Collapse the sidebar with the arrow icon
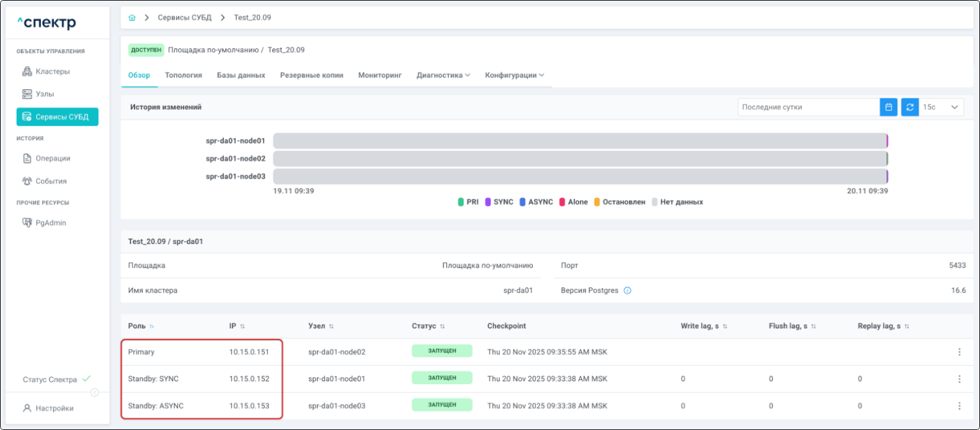Image resolution: width=980 pixels, height=430 pixels. click(x=95, y=392)
